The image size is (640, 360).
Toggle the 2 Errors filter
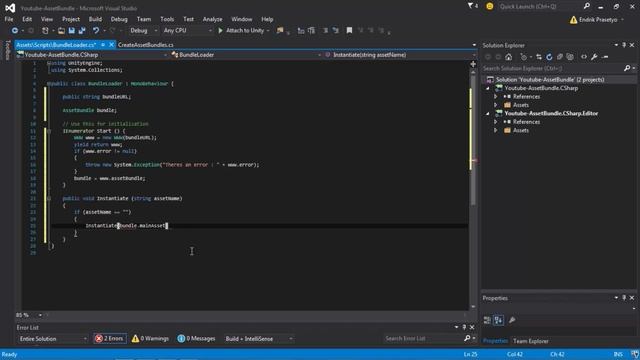pyautogui.click(x=110, y=338)
